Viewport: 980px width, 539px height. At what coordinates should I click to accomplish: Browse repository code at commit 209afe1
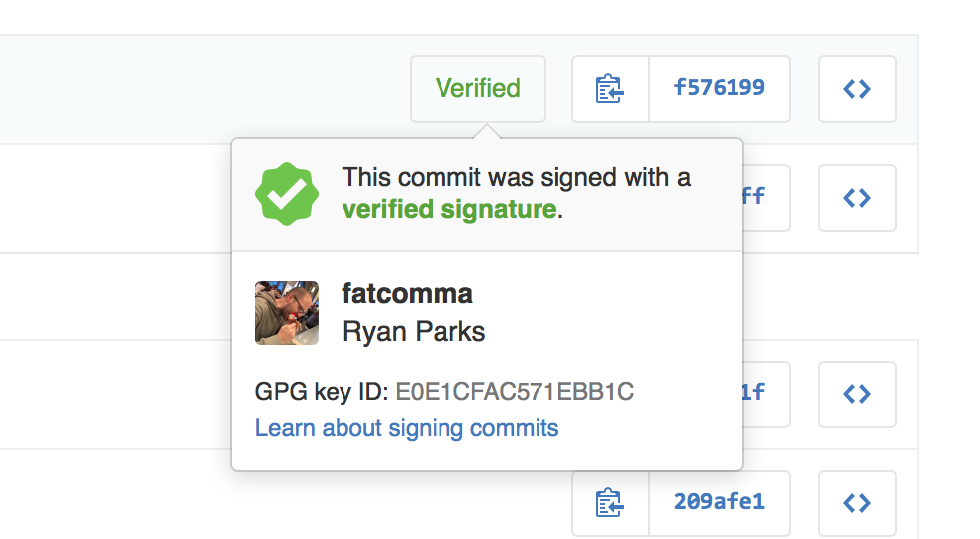(857, 503)
